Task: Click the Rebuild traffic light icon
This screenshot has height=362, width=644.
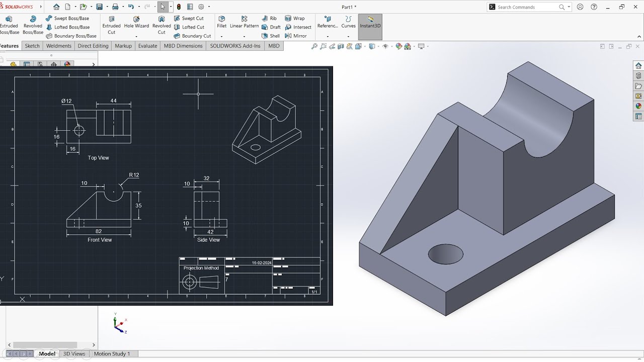Action: pyautogui.click(x=179, y=7)
